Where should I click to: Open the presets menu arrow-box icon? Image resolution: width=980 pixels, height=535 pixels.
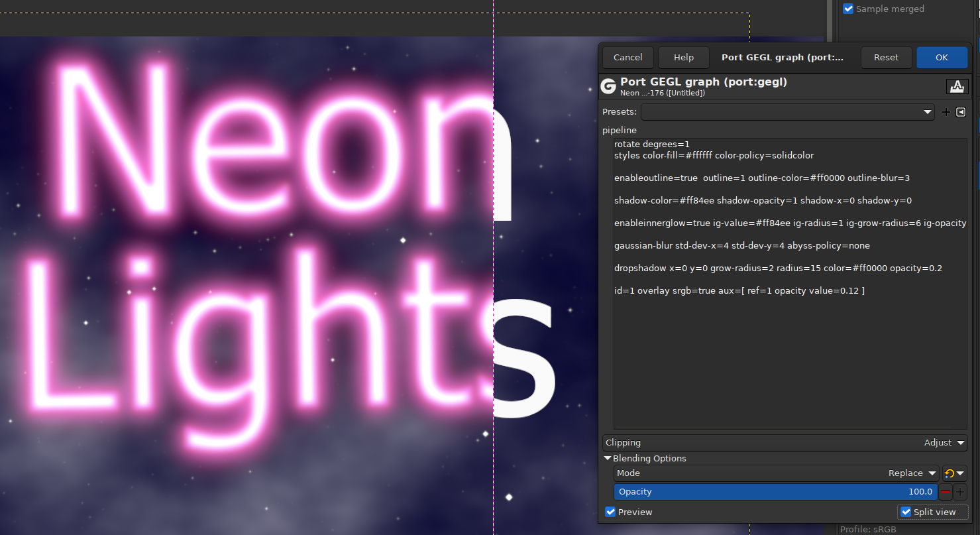961,112
